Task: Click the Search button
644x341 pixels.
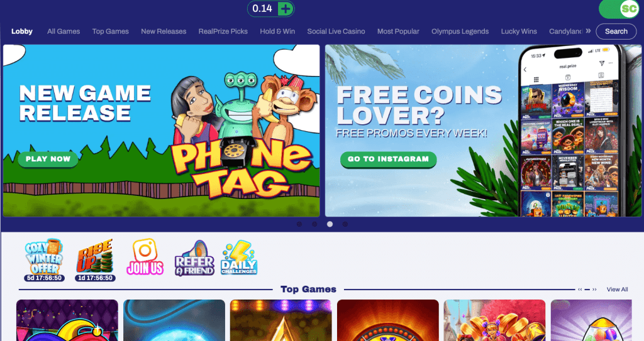Action: pyautogui.click(x=616, y=31)
